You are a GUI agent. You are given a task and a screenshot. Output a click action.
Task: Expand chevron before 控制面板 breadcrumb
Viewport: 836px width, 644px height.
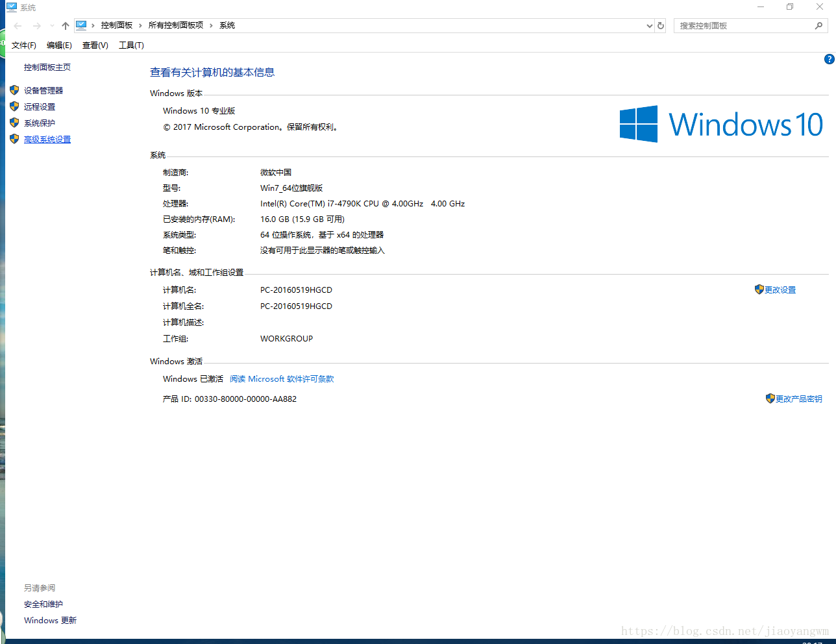click(x=93, y=25)
